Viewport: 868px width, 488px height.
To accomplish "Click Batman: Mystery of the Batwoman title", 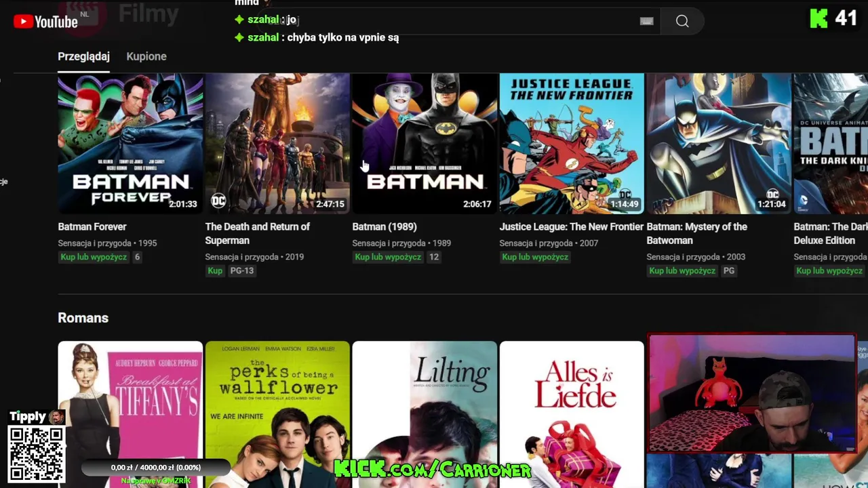I will (697, 233).
